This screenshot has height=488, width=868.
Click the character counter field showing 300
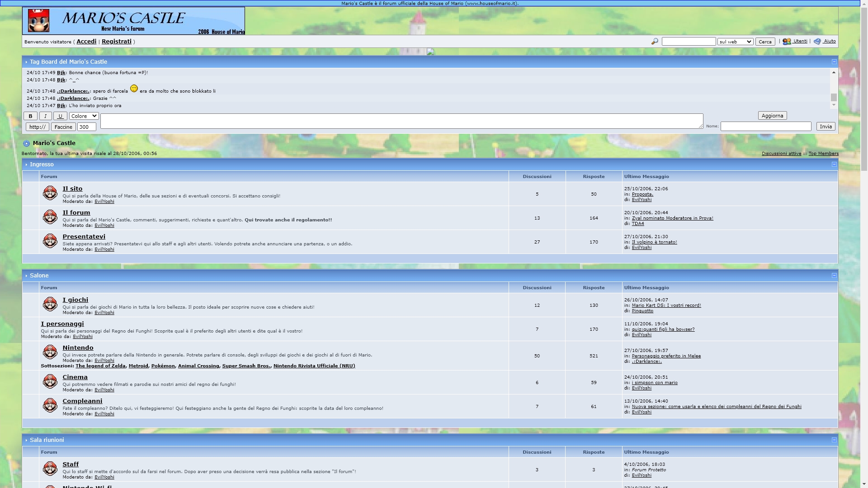pyautogui.click(x=86, y=127)
